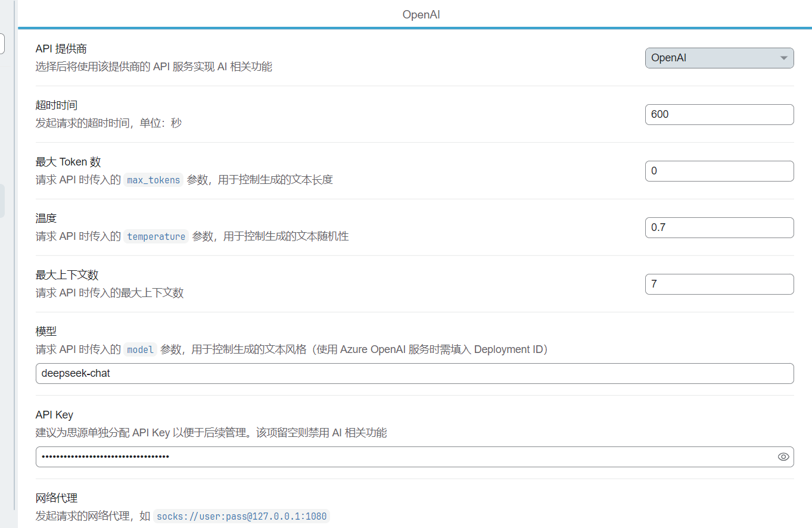This screenshot has height=528, width=812.
Task: Click the socks://user:pass@127.0.0.1:1080 example text
Action: click(241, 516)
